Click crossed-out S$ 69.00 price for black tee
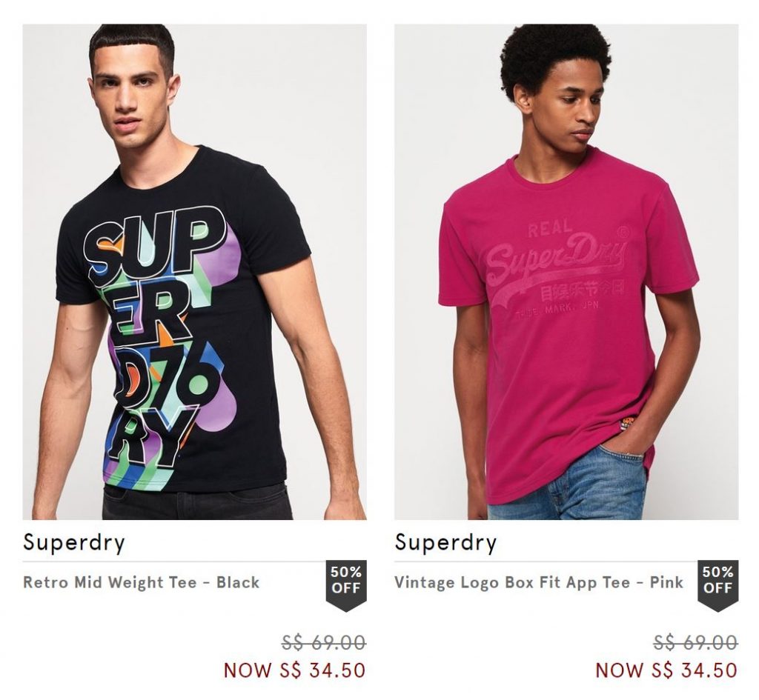Viewport: 759px width, 700px height. pyautogui.click(x=324, y=642)
